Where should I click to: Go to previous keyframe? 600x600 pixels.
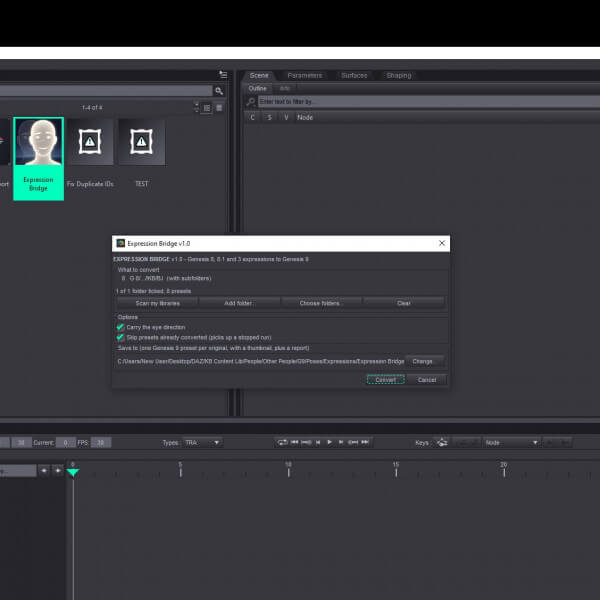[306, 442]
